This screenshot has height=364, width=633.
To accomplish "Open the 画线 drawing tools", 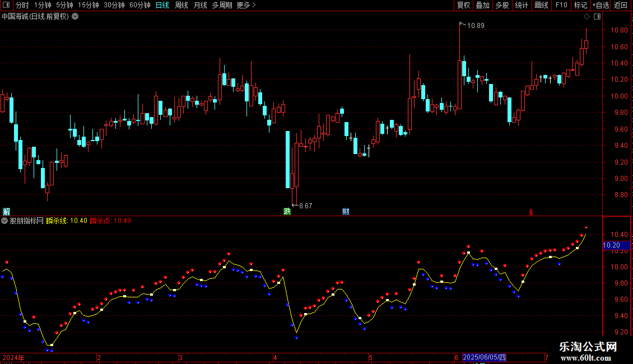I will pyautogui.click(x=541, y=5).
